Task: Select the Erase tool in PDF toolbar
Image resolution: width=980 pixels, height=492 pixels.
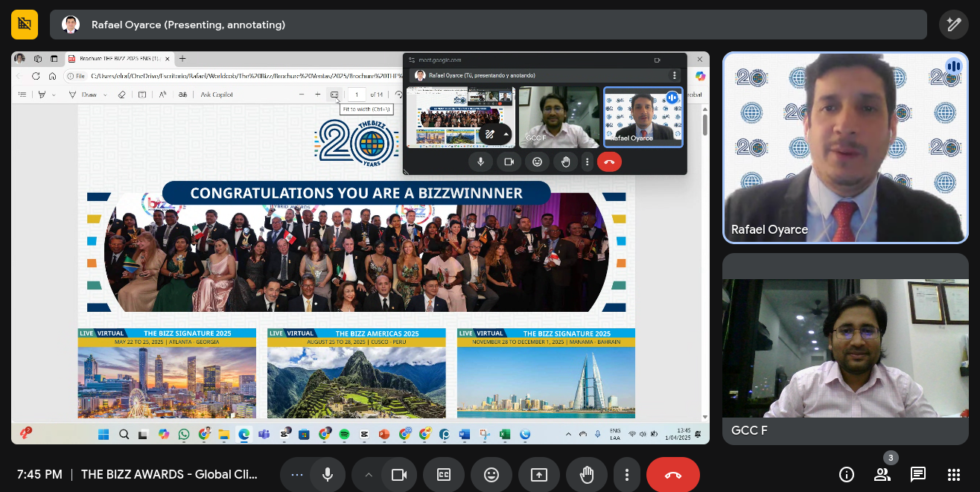Action: (122, 95)
